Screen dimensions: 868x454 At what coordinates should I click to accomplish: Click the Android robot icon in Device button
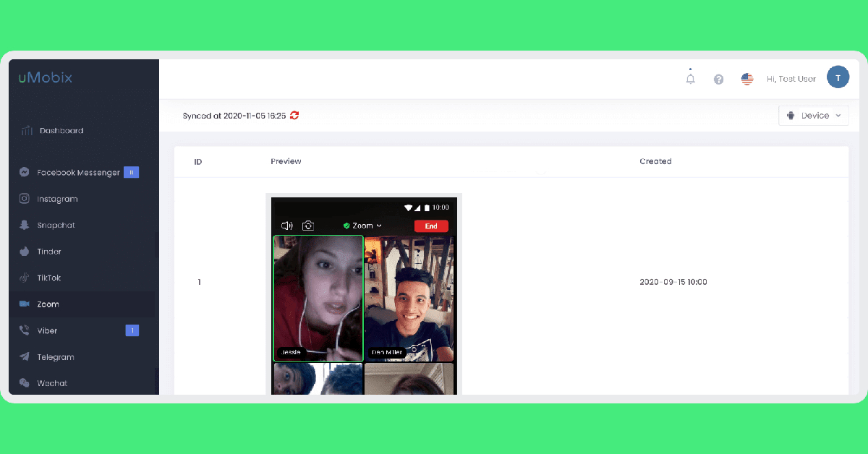click(x=791, y=116)
